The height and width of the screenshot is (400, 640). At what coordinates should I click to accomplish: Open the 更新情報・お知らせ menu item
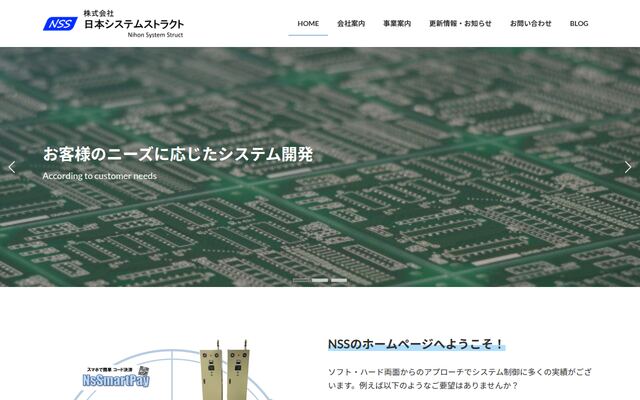point(460,24)
